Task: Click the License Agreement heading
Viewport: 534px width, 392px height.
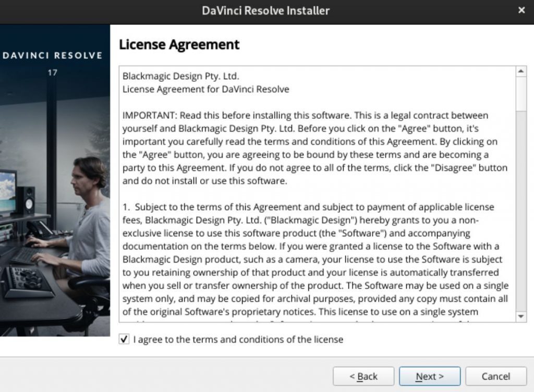Action: pos(179,45)
